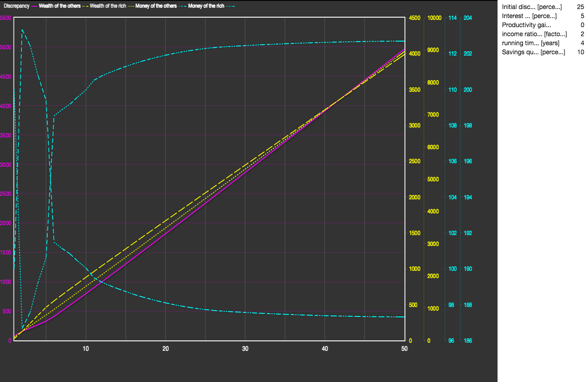The image size is (588, 382).
Task: Click the magenta axis label 5500
Action: [x=6, y=18]
